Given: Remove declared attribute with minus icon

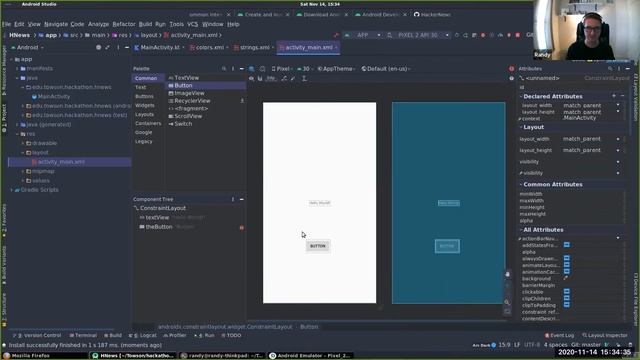Looking at the screenshot, I should (622, 96).
